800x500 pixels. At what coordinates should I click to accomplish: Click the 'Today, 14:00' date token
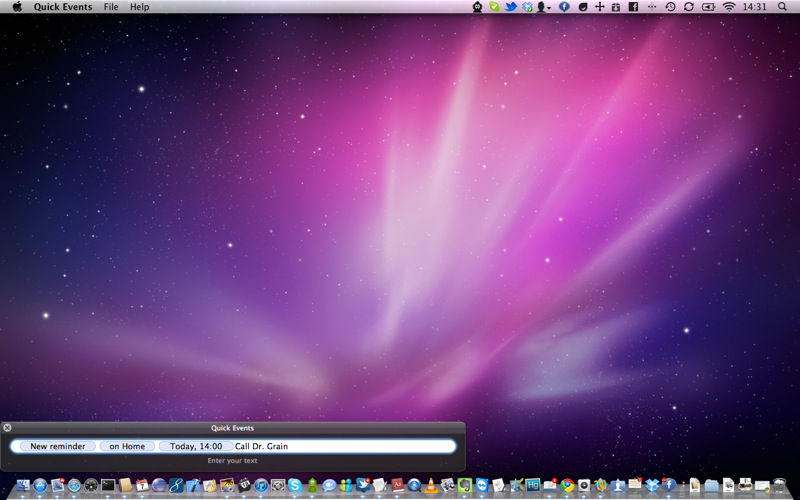point(196,446)
